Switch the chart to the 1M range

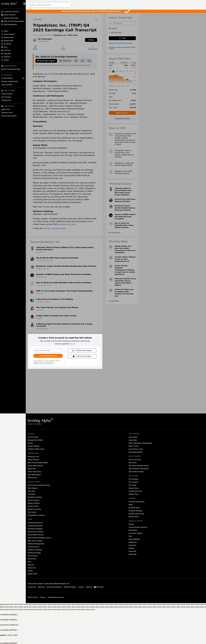coord(117,71)
